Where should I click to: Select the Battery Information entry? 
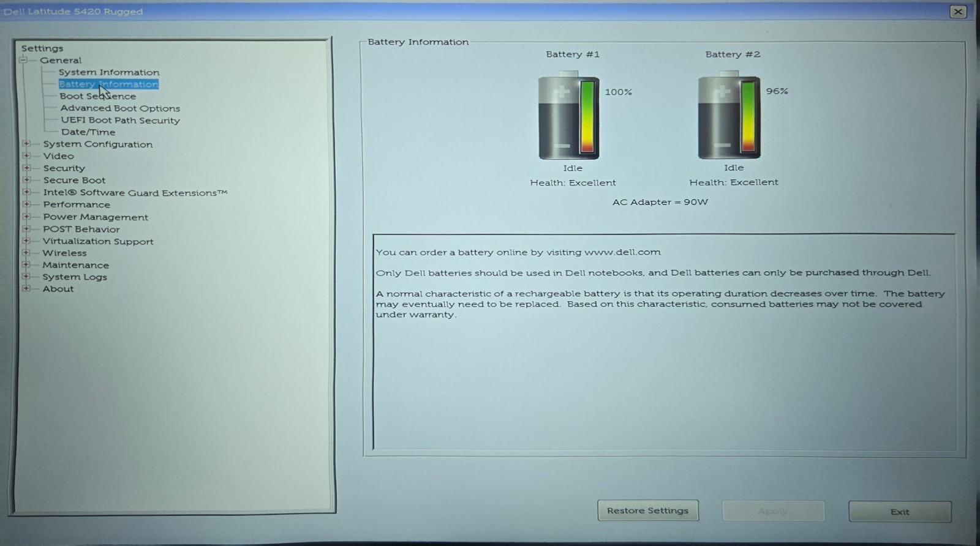108,84
